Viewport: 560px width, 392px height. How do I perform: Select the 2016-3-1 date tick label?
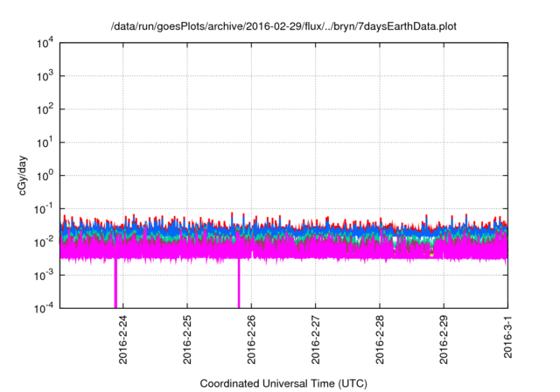(x=507, y=336)
